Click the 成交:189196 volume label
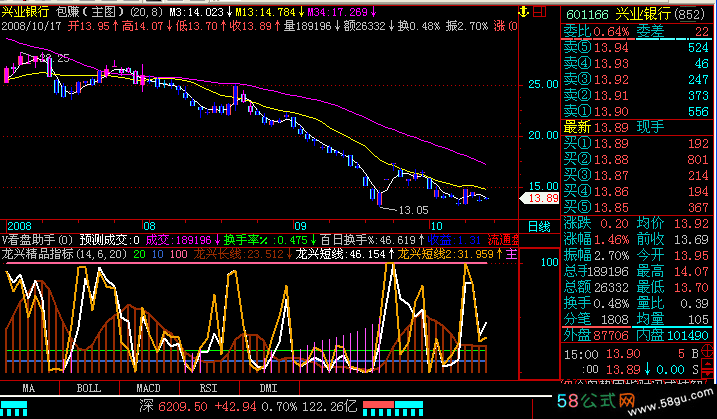This screenshot has height=419, width=717. pyautogui.click(x=183, y=240)
